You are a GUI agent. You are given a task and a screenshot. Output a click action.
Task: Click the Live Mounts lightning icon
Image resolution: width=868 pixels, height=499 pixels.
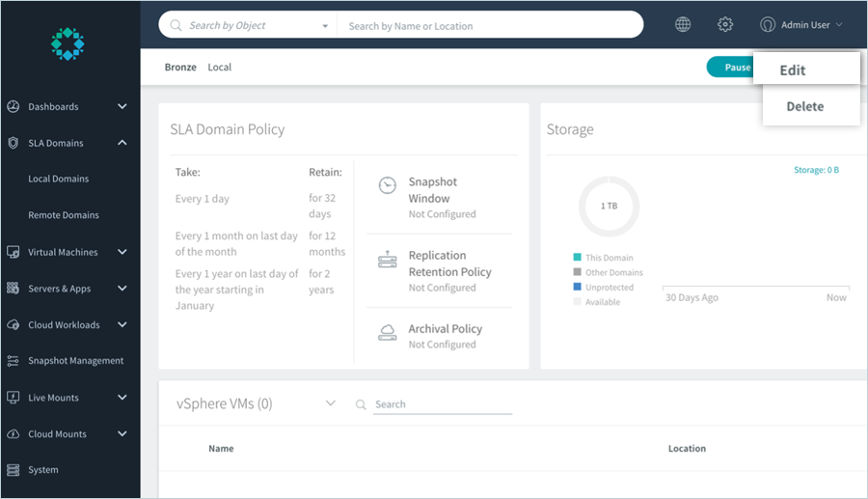click(x=14, y=397)
